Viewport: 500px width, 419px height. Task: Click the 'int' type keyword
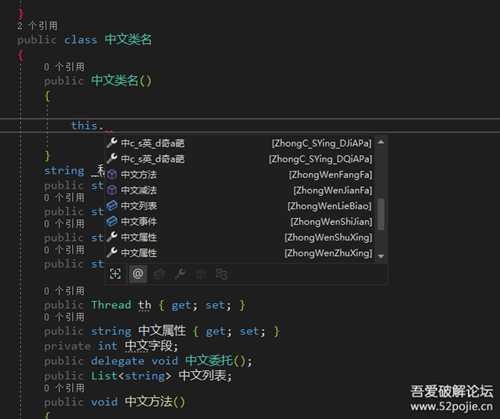click(x=107, y=346)
